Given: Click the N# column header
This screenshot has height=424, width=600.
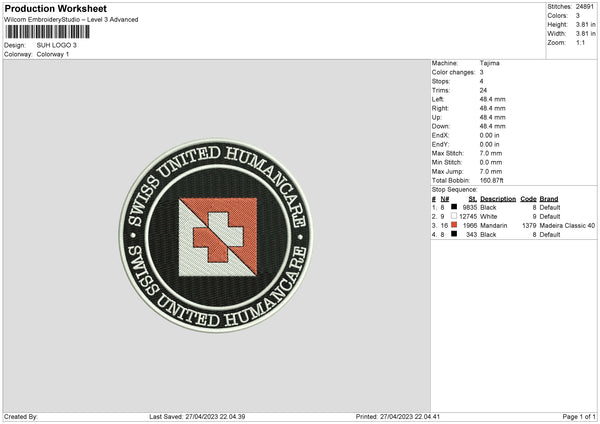Looking at the screenshot, I should tap(445, 199).
